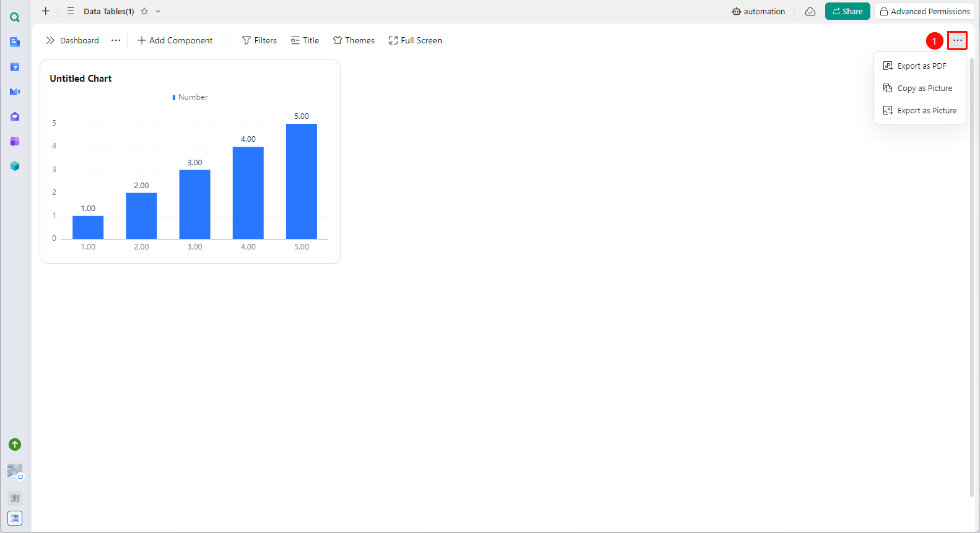Image resolution: width=980 pixels, height=533 pixels.
Task: Click the green Share button
Action: tap(847, 11)
